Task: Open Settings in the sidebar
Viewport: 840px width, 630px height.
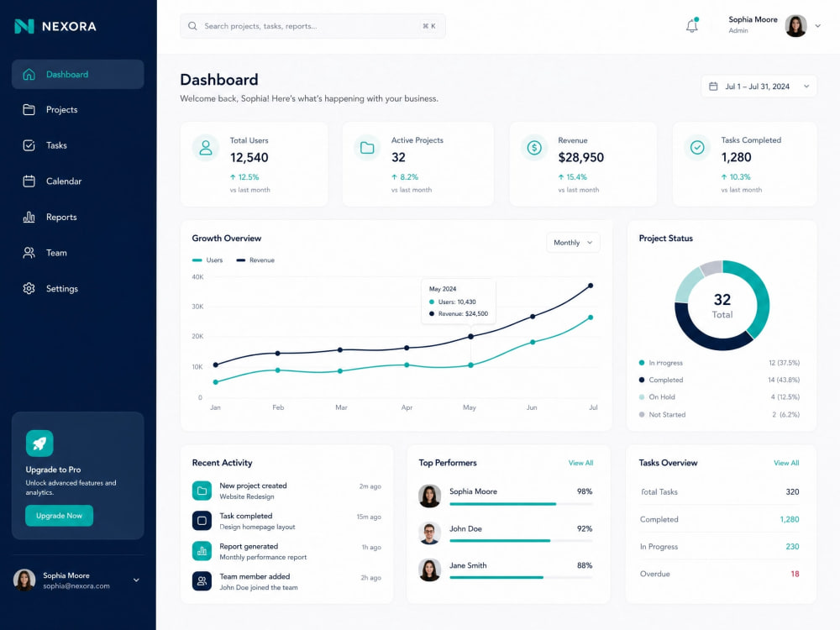Action: (x=77, y=288)
